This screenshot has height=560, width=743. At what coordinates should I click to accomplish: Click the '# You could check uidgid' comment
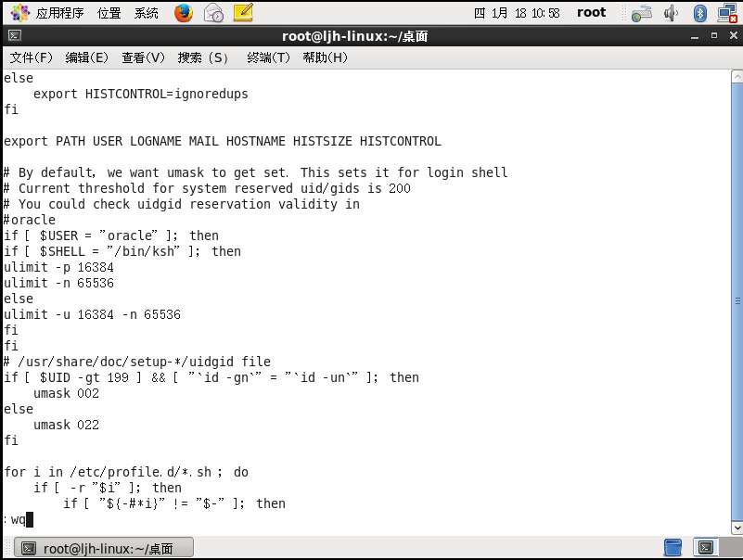pos(182,204)
